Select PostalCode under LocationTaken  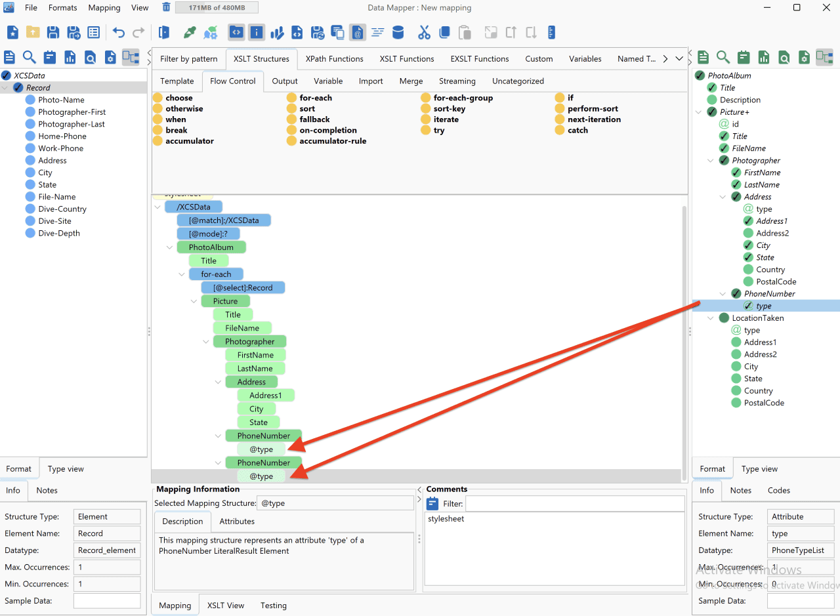(x=764, y=403)
